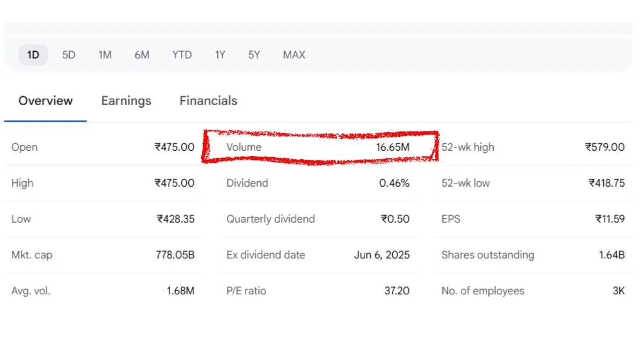Click the Volume label

click(244, 147)
